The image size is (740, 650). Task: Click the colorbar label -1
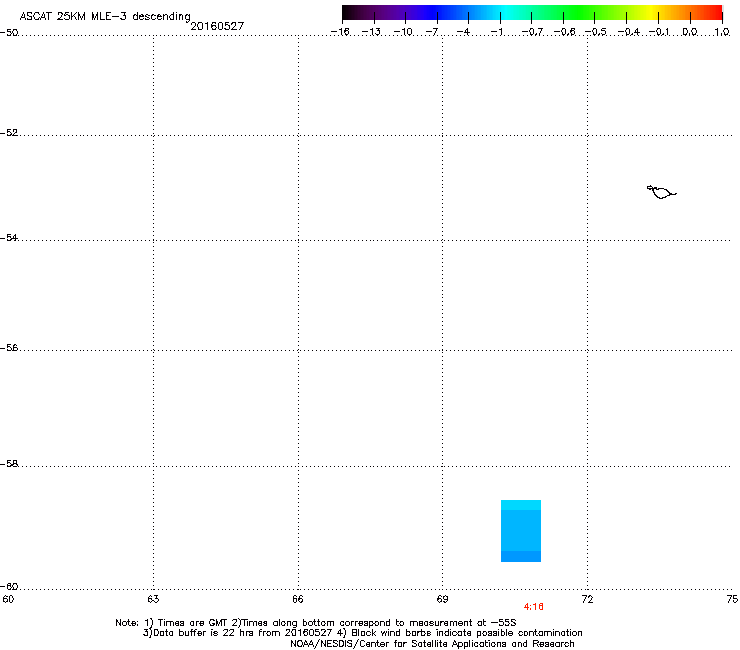(x=496, y=32)
